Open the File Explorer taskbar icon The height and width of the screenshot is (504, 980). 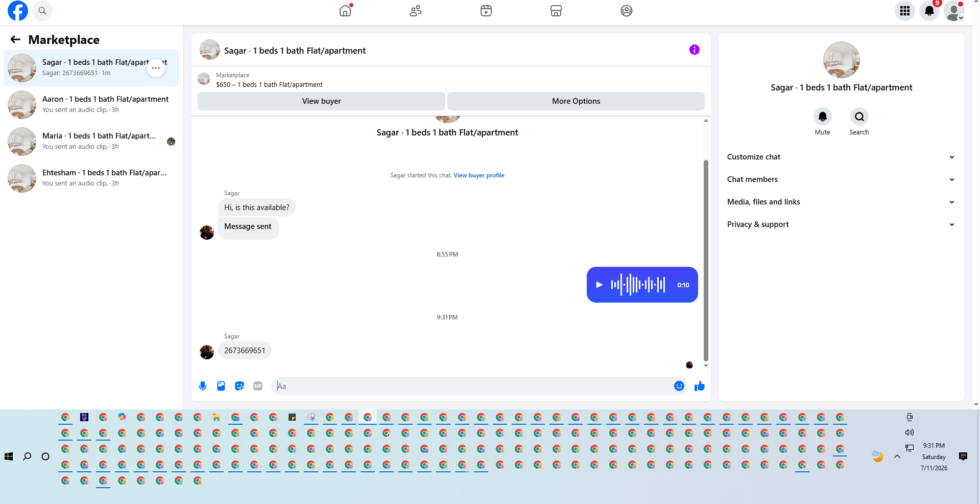tap(217, 417)
